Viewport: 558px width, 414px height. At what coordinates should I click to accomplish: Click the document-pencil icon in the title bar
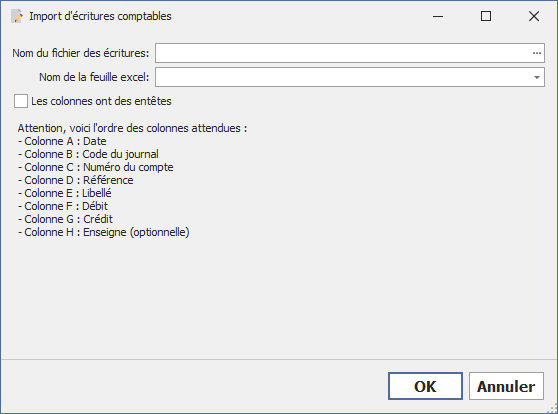[17, 16]
